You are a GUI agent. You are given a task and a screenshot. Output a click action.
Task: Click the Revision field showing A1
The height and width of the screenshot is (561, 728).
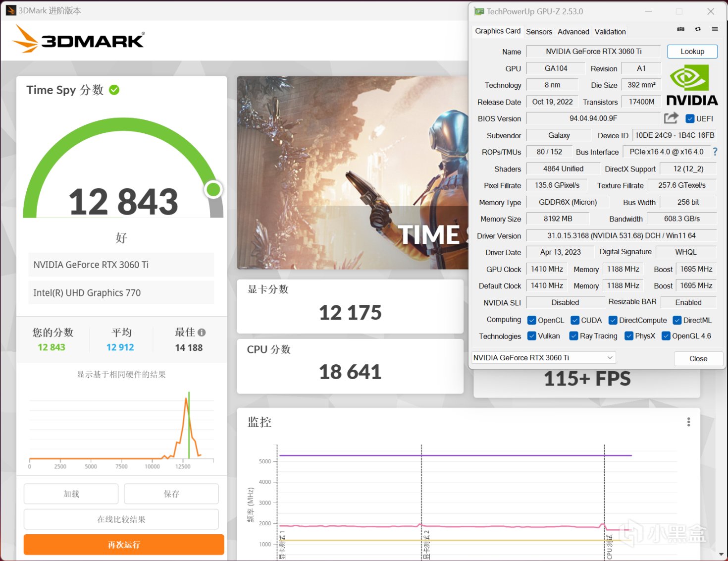(x=641, y=68)
